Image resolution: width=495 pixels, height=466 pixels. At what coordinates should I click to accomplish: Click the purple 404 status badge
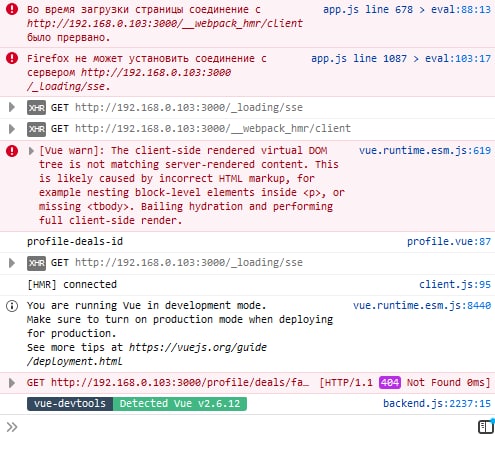(390, 382)
